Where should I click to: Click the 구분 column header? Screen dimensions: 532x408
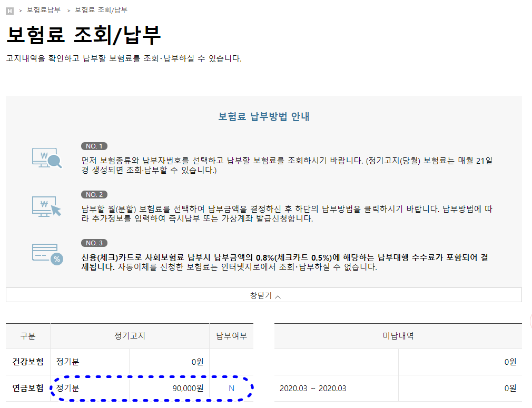(x=28, y=336)
